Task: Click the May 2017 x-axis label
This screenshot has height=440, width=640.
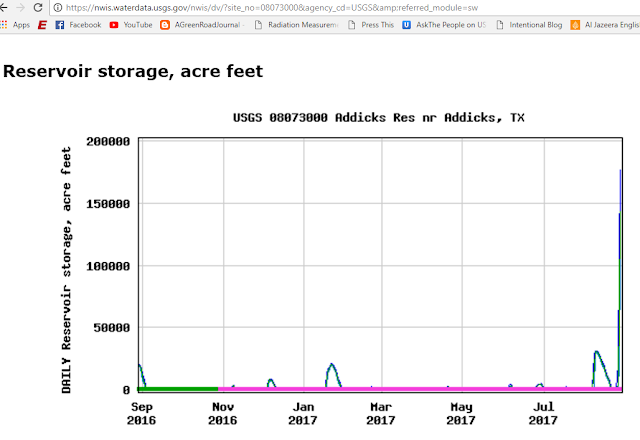Action: coord(461,413)
